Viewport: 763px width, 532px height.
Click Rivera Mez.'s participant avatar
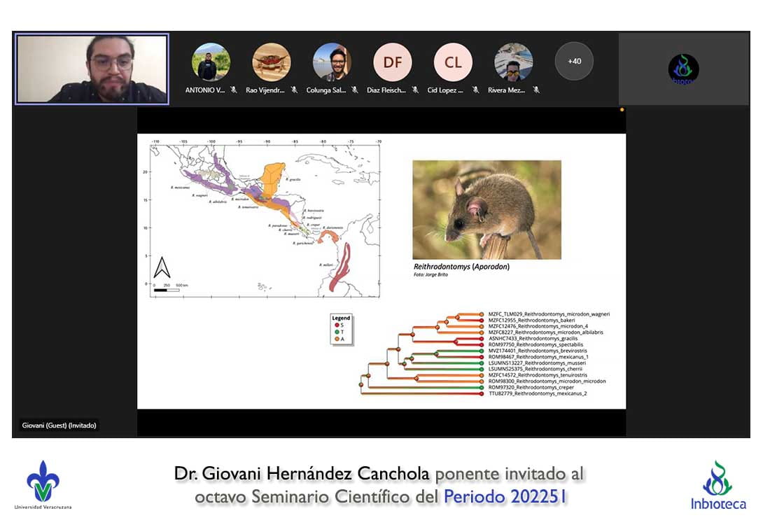click(513, 62)
